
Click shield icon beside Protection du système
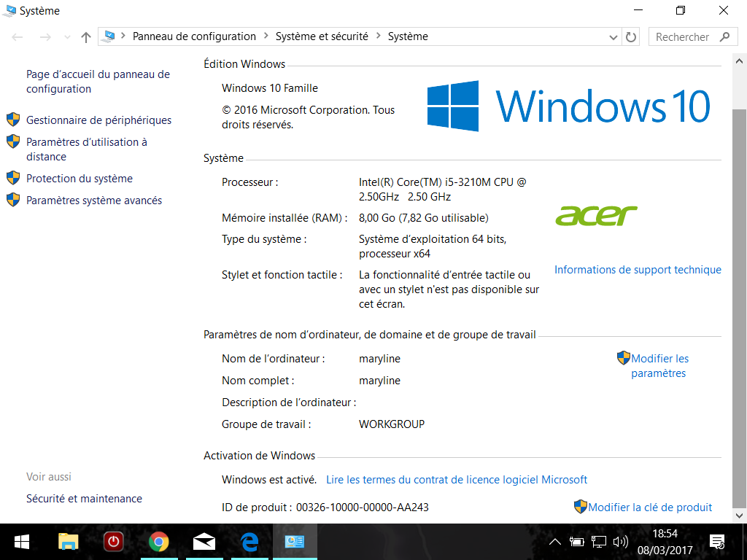13,178
